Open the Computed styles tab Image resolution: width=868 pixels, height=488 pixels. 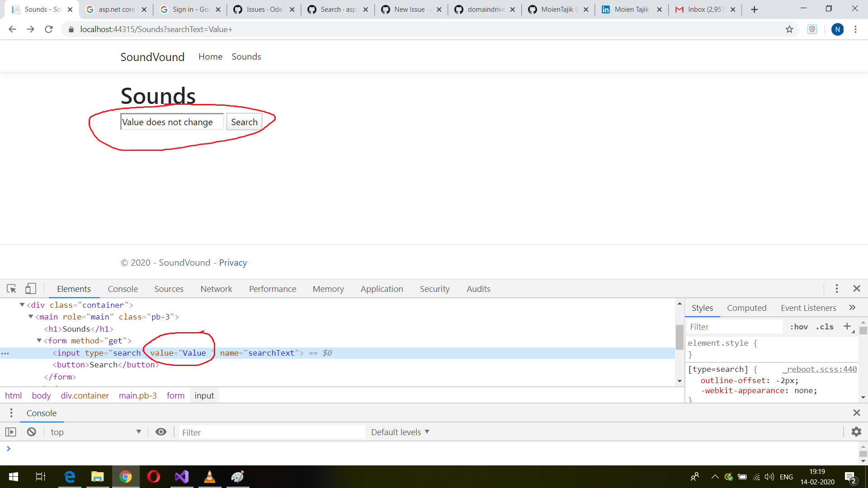pos(747,308)
